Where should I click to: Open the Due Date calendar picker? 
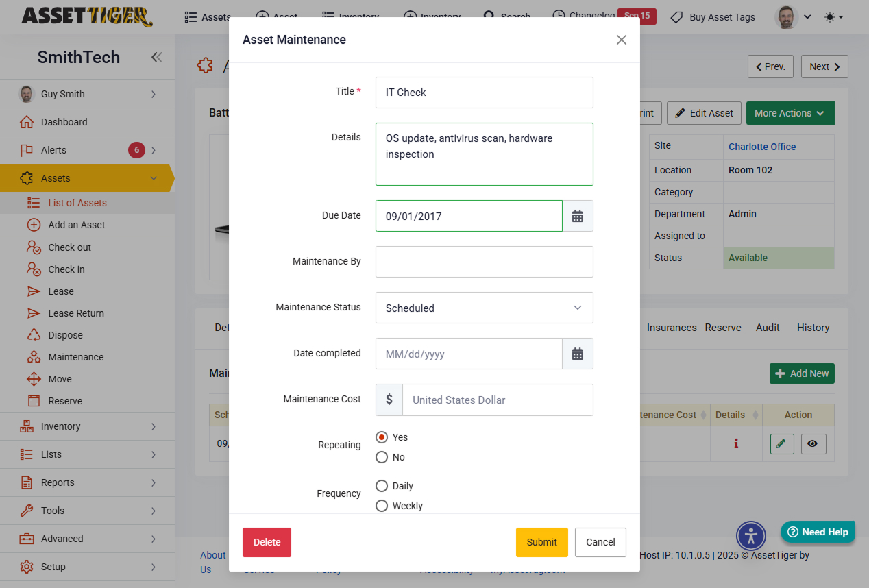click(x=578, y=216)
